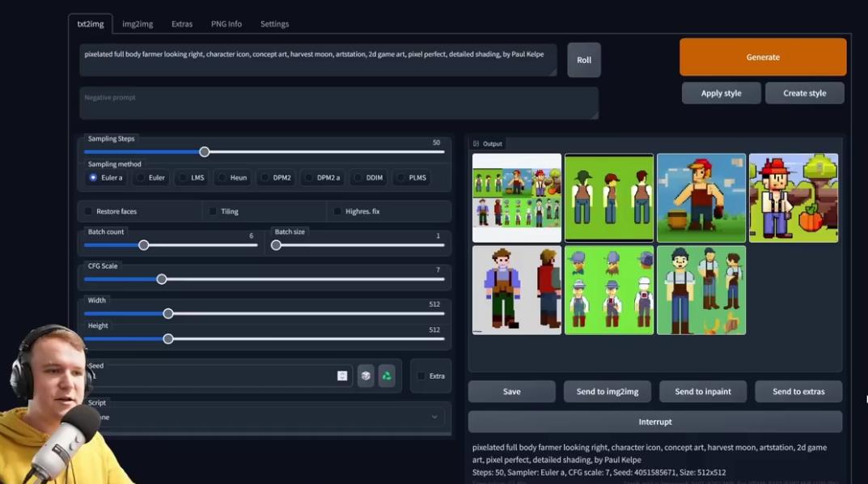
Task: Enable the Restore faces checkbox
Action: tap(89, 211)
